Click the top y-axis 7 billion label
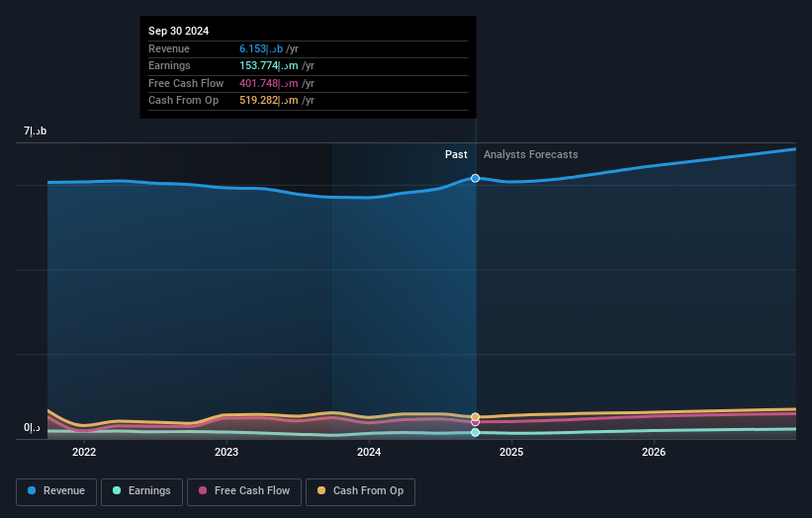 click(x=36, y=130)
